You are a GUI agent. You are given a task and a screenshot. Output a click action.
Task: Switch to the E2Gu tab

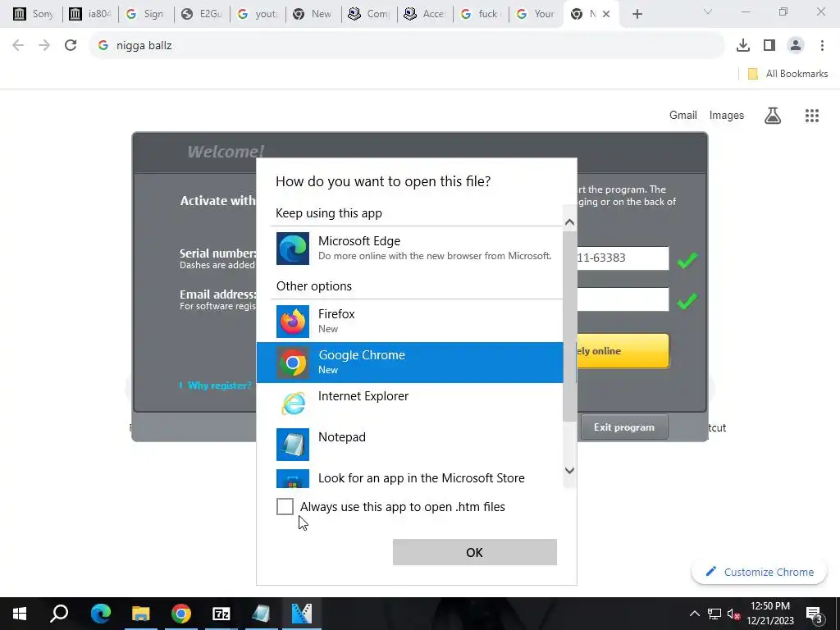pos(202,14)
